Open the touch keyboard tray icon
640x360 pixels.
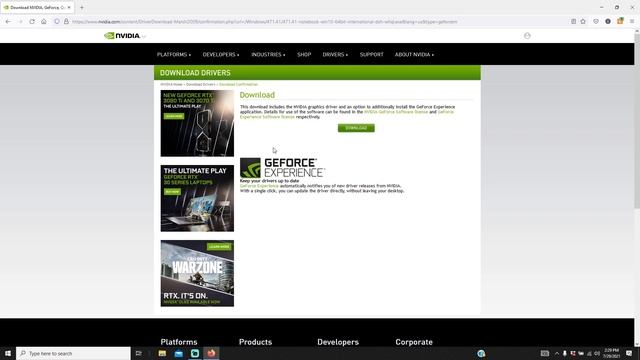(545, 353)
